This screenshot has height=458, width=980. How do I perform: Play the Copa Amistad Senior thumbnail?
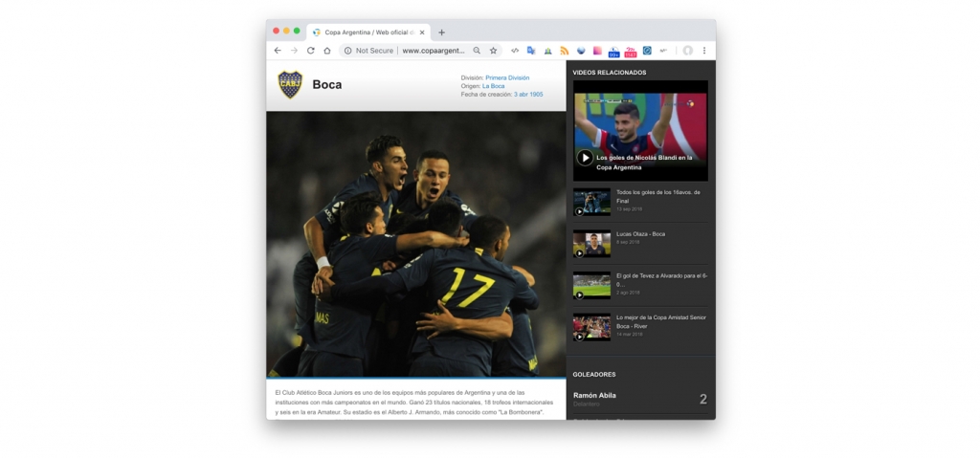(591, 327)
